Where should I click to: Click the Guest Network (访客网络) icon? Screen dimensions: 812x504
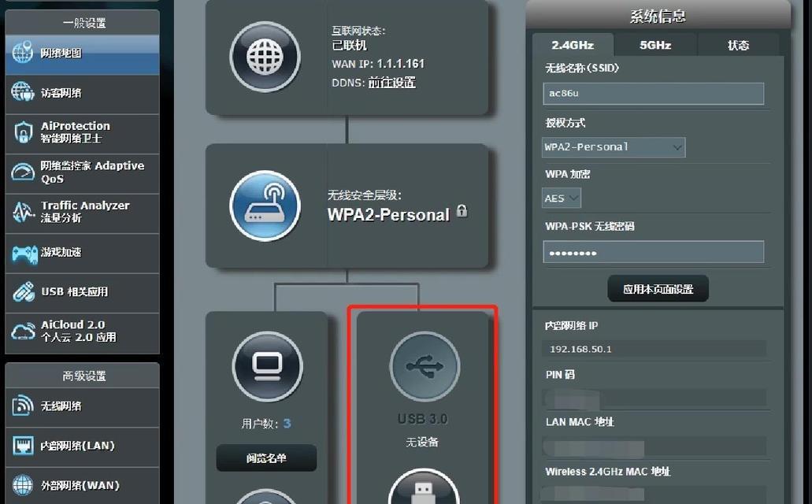click(x=23, y=92)
